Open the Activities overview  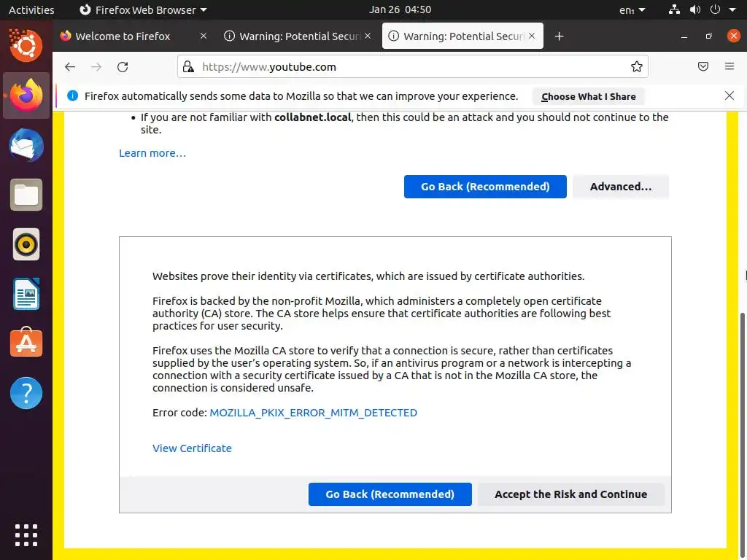[x=31, y=9]
